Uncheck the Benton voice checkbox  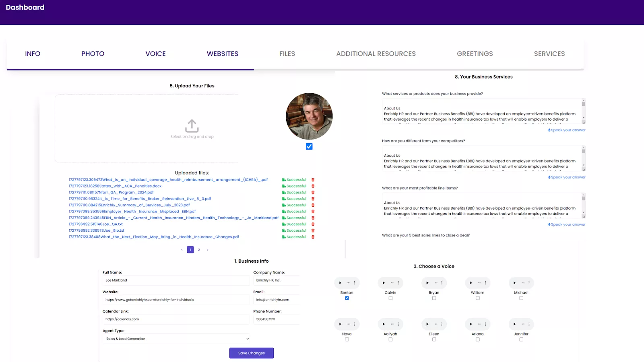point(347,298)
